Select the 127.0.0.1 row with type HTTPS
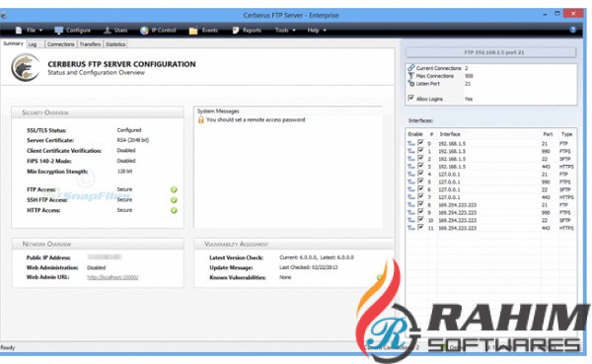The width and height of the screenshot is (592, 364). pos(490,197)
